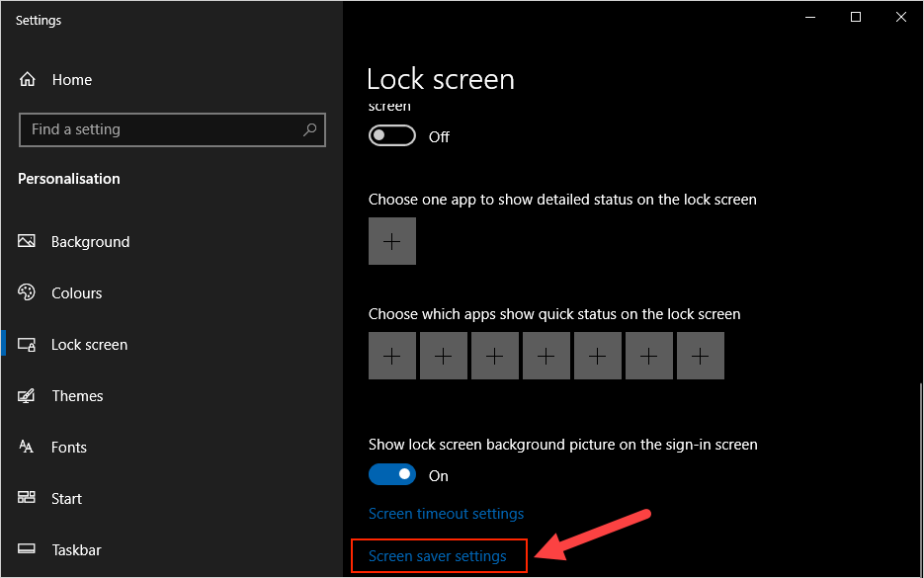Disable lock screen background on sign-in screen
Screen dimensions: 924x578
392,474
